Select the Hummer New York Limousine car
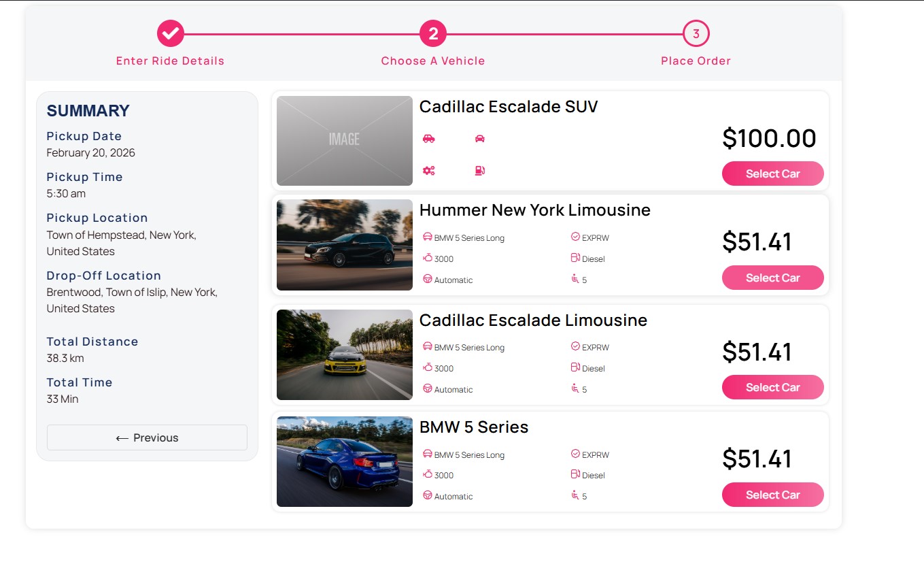Image resolution: width=924 pixels, height=579 pixels. click(772, 278)
